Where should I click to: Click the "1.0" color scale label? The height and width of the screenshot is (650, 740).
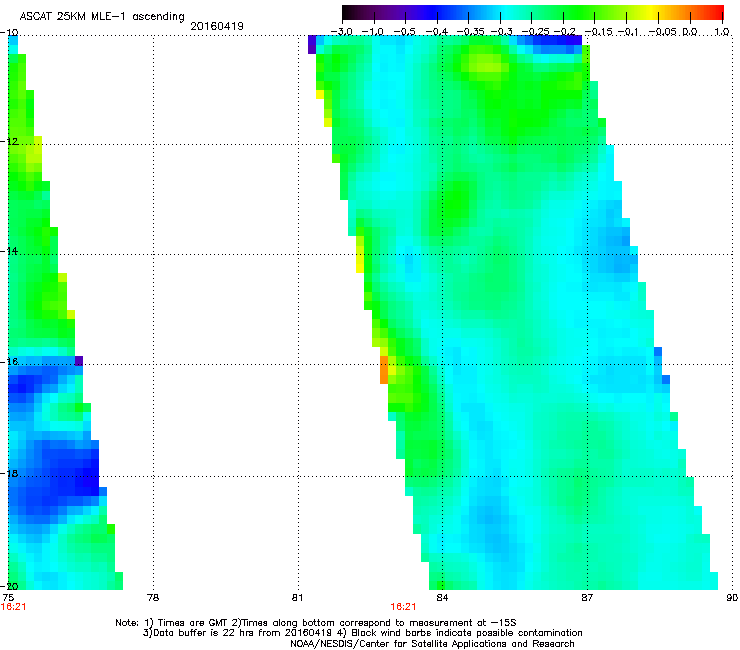tap(722, 32)
